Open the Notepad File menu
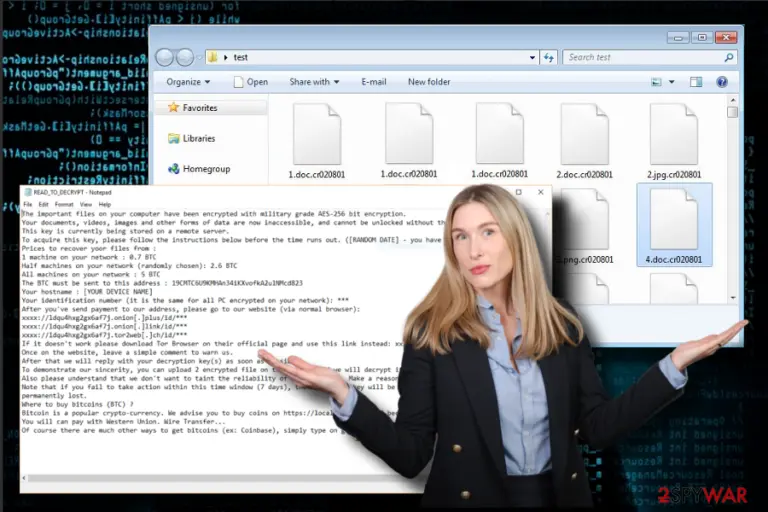This screenshot has height=512, width=768. [27, 204]
